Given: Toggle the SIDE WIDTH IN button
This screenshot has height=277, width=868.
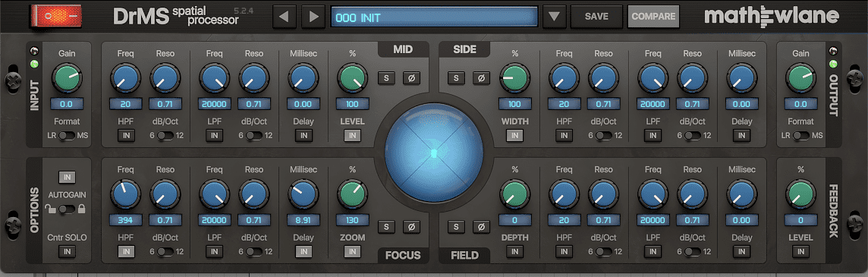Looking at the screenshot, I should point(514,136).
